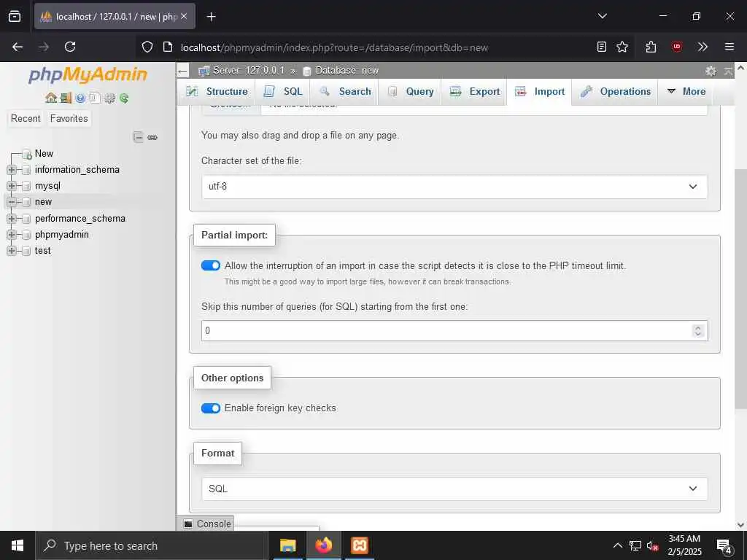The image size is (747, 560).
Task: Switch to the Structure tab
Action: coord(217,91)
